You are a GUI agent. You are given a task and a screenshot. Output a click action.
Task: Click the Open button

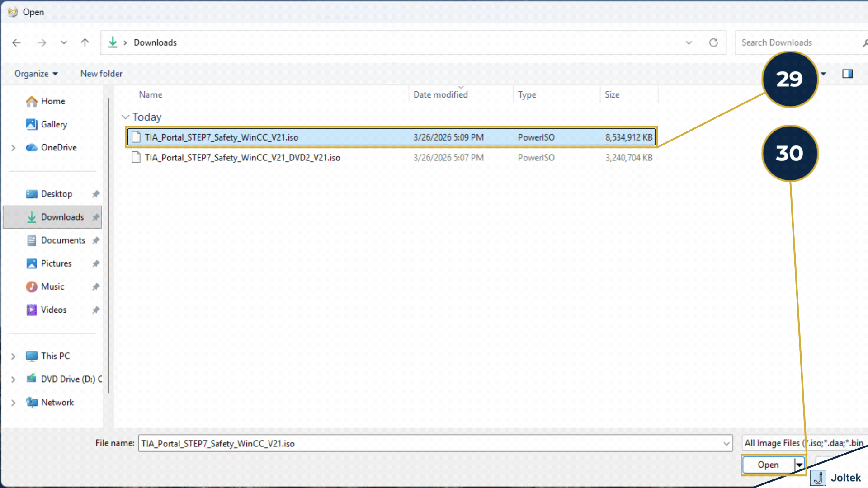[768, 465]
